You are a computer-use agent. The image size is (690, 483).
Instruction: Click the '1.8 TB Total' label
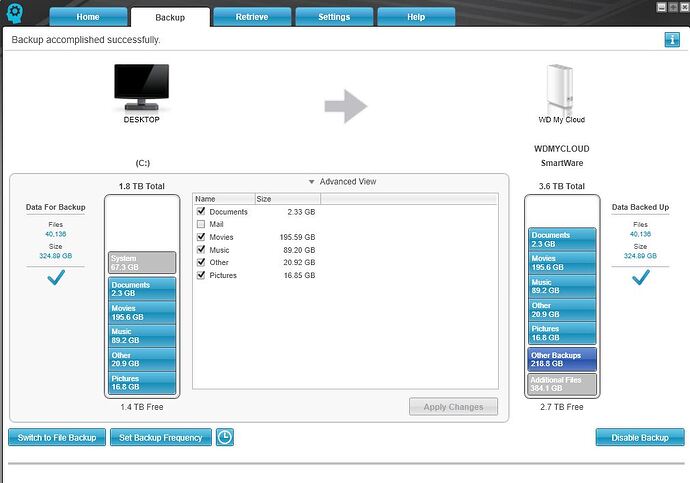142,186
